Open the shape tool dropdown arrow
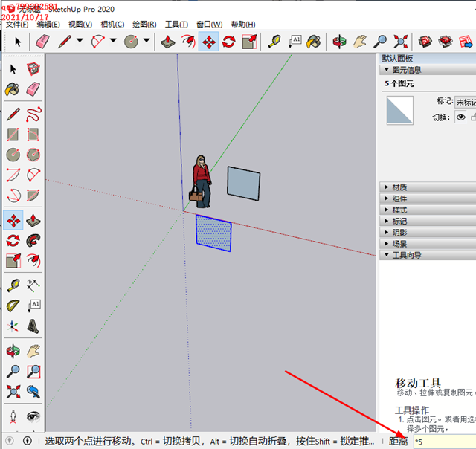 [147, 40]
